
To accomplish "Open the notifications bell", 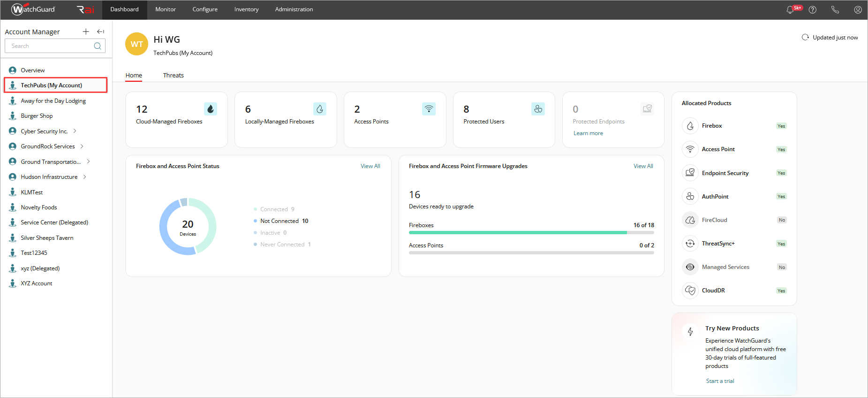I will [x=790, y=9].
